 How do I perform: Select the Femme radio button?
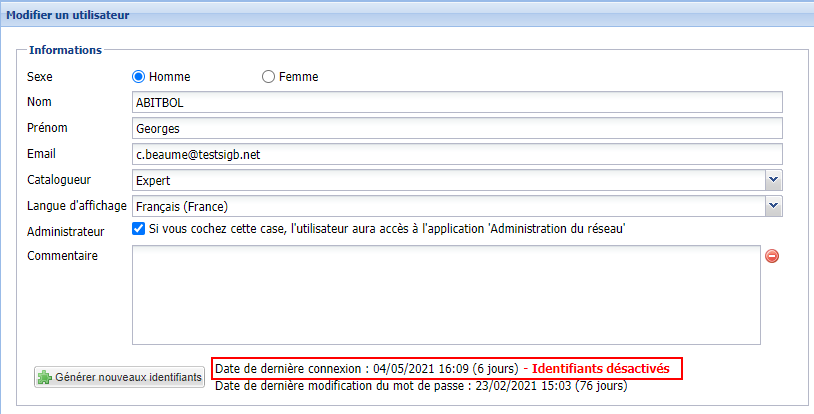(x=268, y=77)
